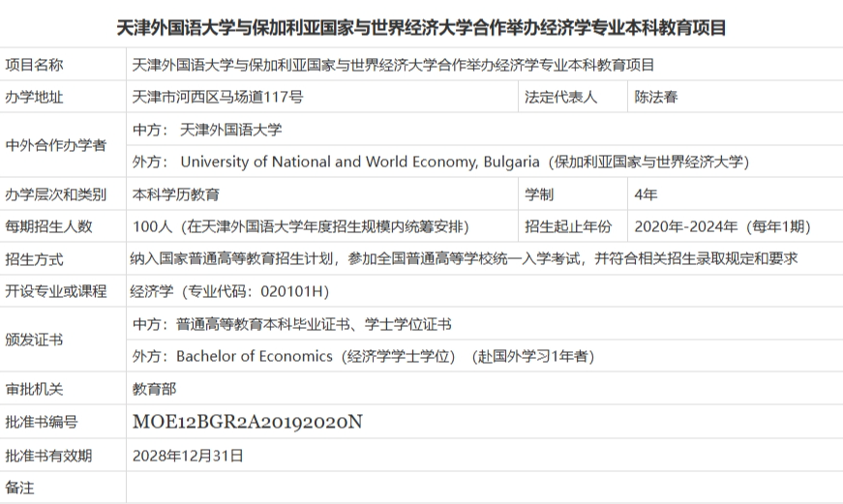Click the project name value in the 项目名称 row

click(393, 65)
